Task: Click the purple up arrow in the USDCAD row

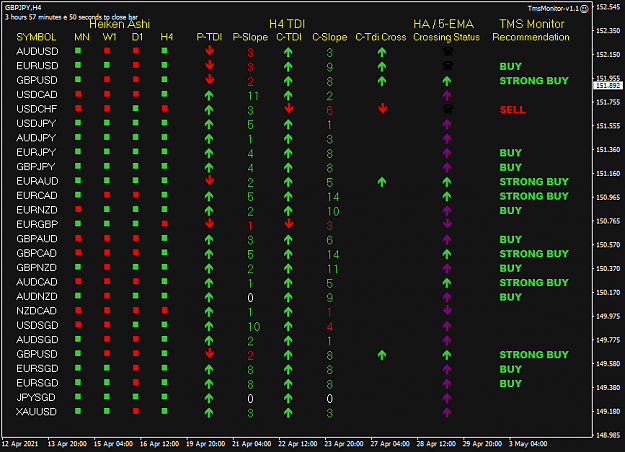Action: [x=447, y=96]
